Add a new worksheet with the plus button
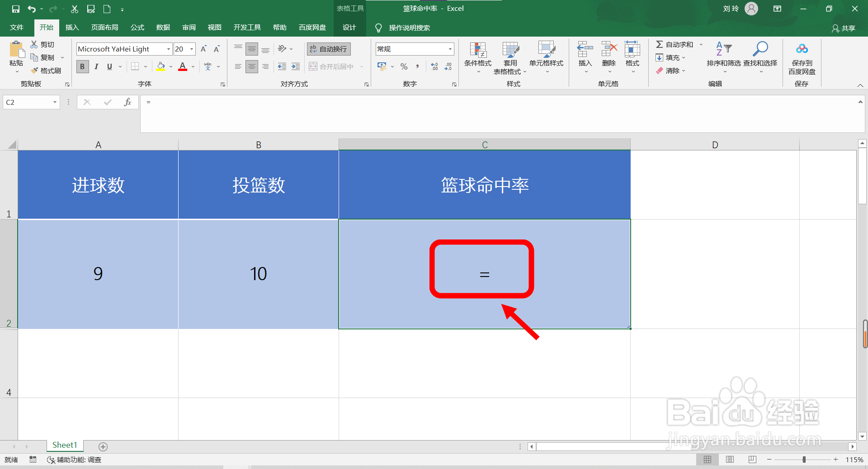 pyautogui.click(x=103, y=446)
